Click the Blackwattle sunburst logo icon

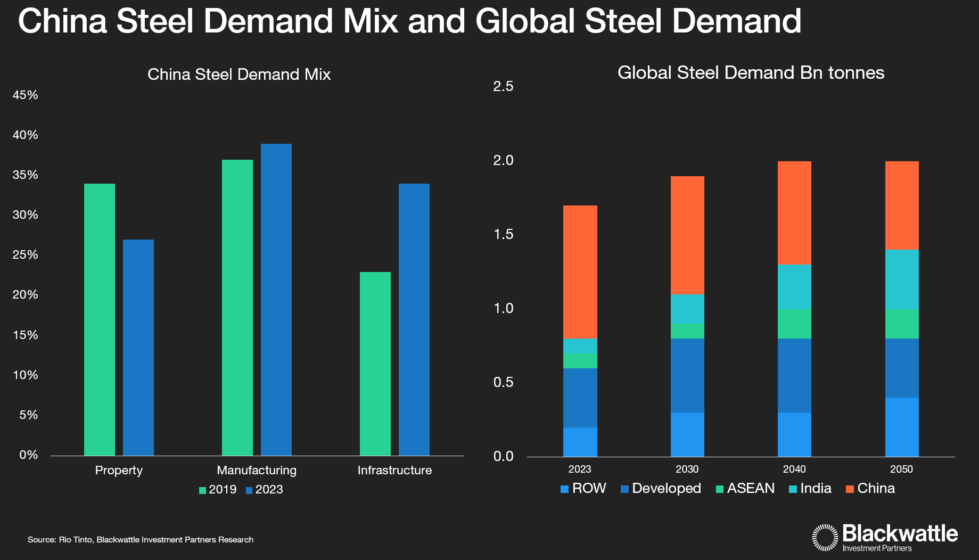[x=825, y=537]
